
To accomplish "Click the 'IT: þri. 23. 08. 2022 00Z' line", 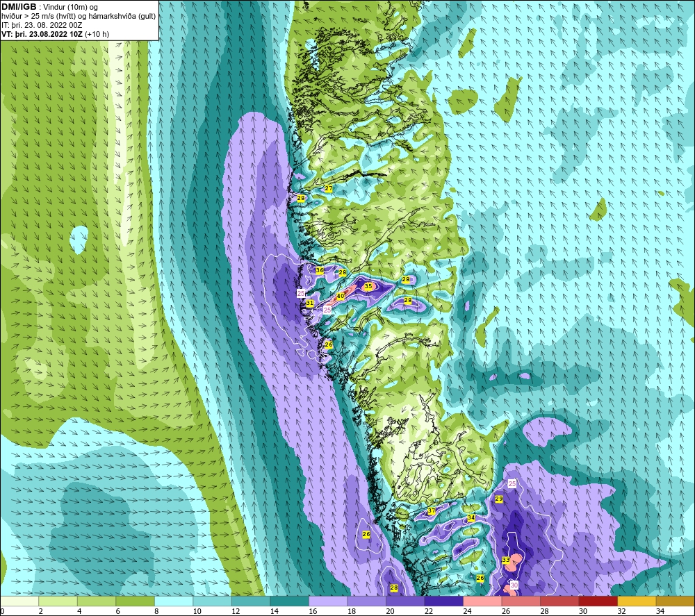I will (42, 25).
